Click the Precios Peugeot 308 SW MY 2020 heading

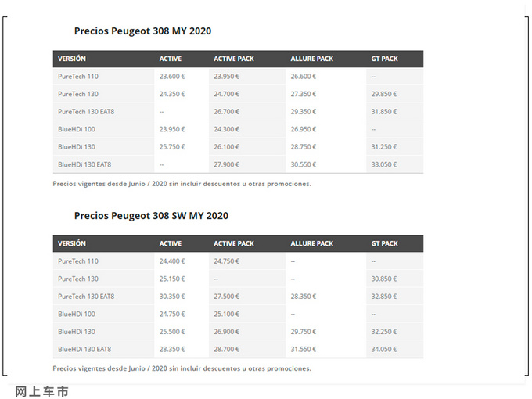tap(151, 216)
